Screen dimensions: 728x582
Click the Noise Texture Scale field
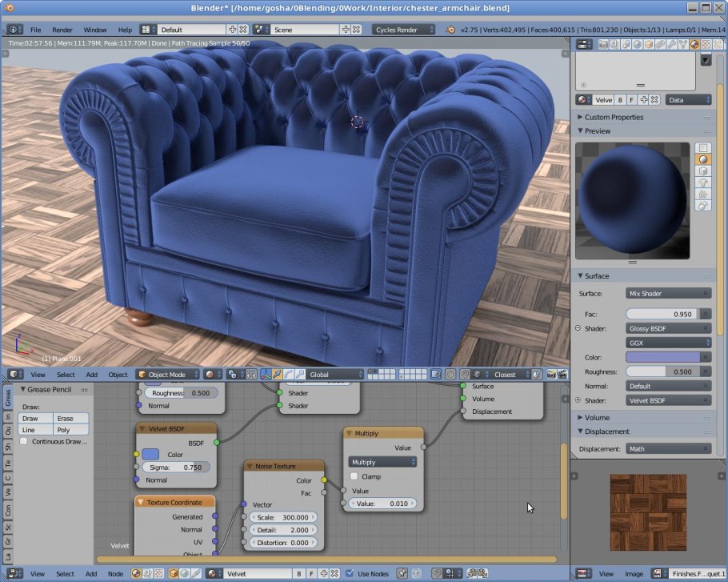point(282,517)
